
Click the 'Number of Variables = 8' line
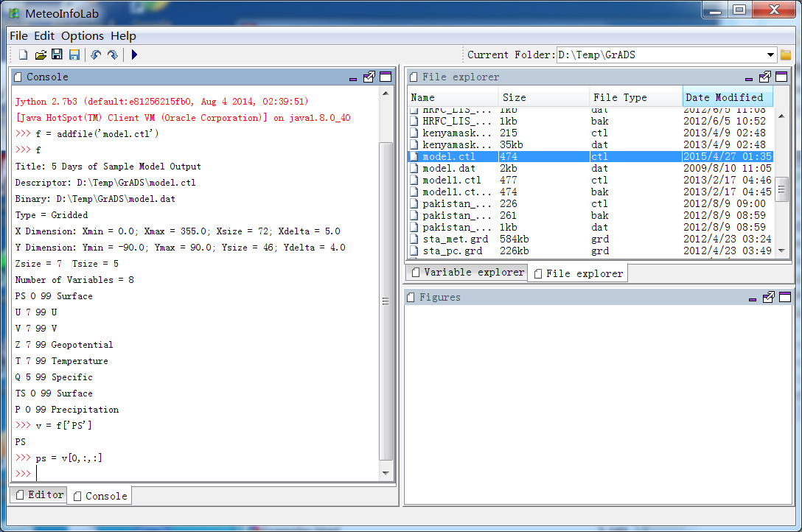tap(74, 279)
